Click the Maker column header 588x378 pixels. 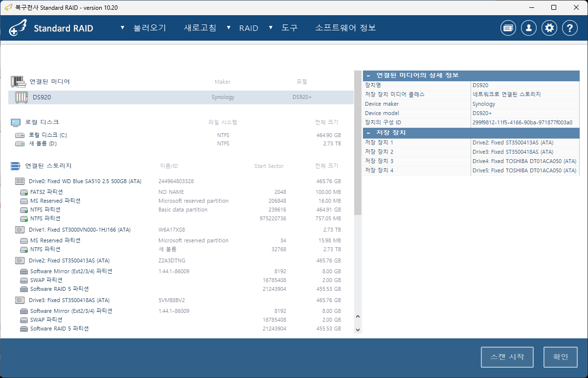[223, 82]
